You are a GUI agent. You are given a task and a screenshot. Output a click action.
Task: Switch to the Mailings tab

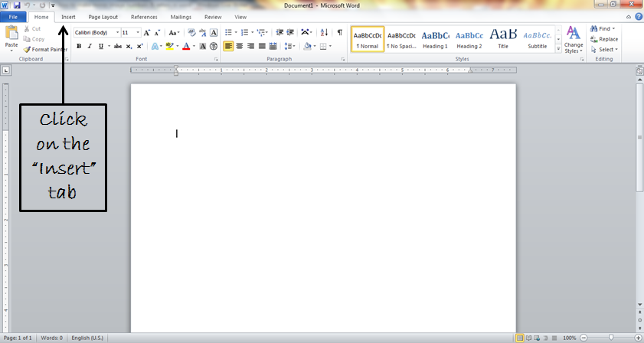click(181, 17)
